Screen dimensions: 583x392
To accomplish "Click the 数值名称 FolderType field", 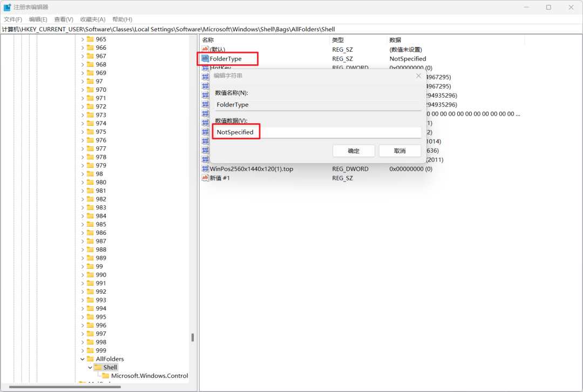I will coord(318,105).
